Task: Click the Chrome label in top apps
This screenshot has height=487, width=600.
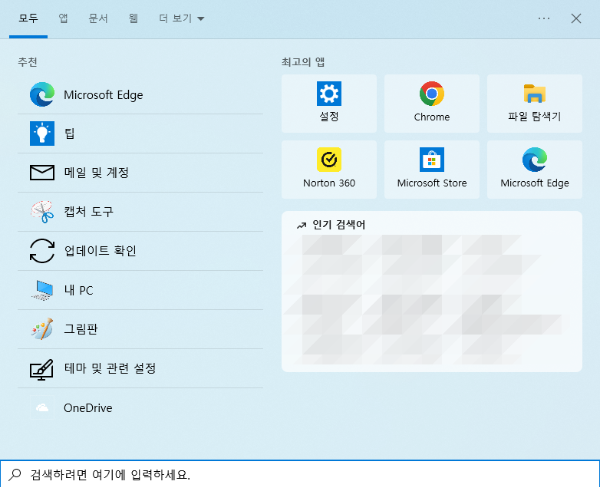Action: tap(432, 117)
